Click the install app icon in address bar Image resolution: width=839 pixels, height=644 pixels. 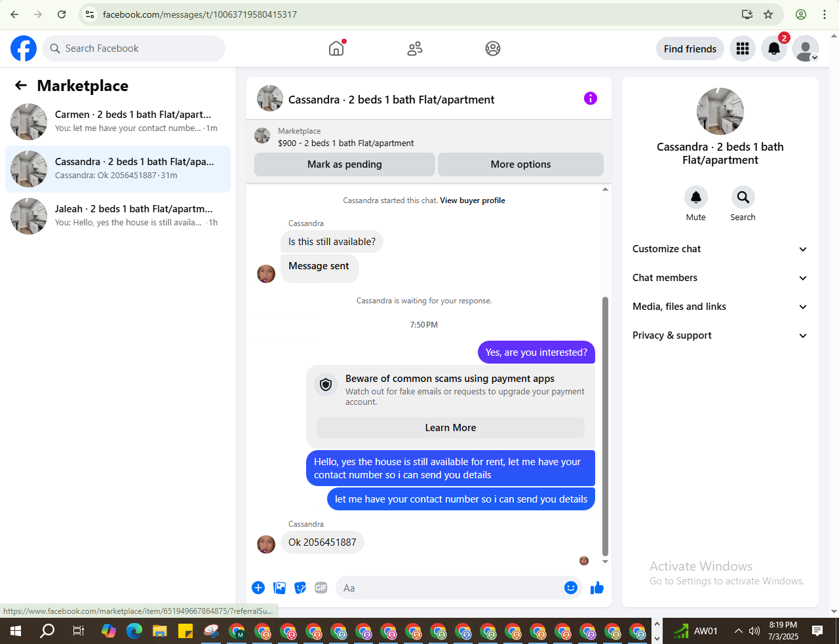tap(747, 14)
